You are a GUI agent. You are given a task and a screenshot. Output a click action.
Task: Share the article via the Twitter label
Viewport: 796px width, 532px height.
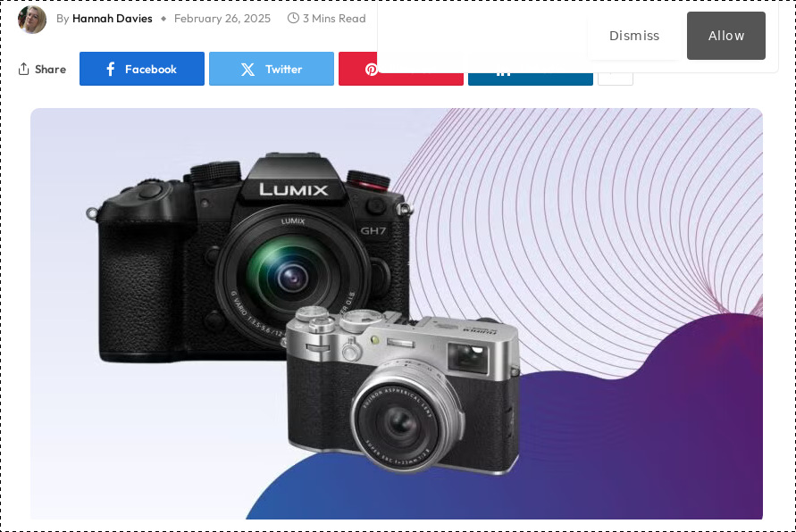(x=284, y=69)
